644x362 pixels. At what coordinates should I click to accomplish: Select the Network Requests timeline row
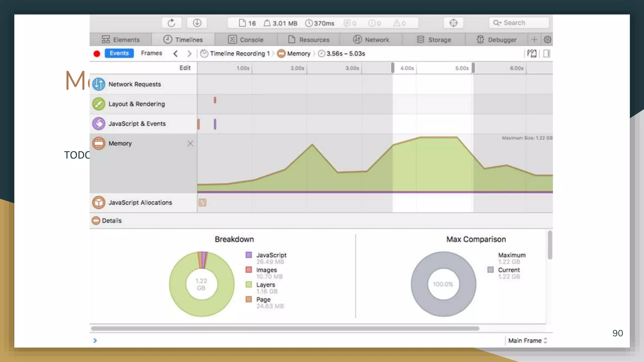click(x=143, y=84)
